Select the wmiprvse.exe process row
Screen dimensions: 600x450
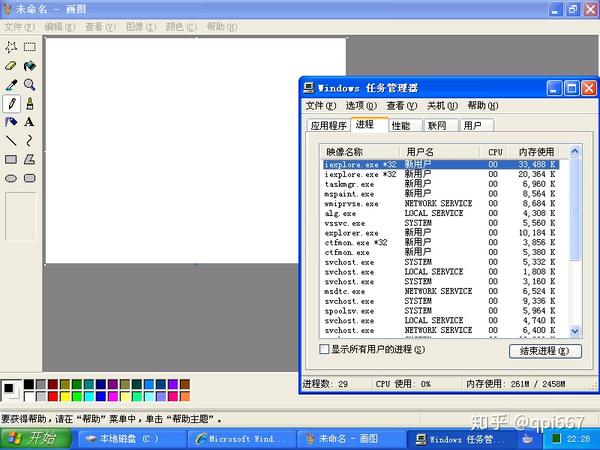441,204
